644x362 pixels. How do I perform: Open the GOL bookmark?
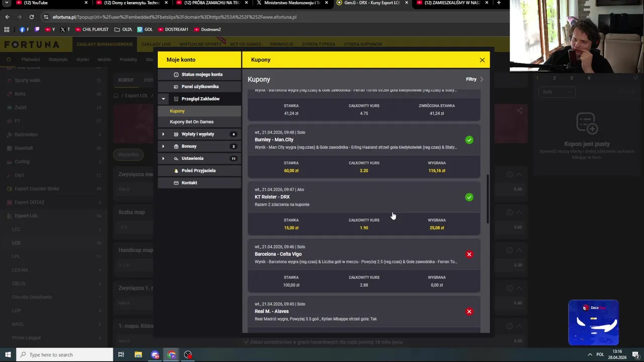[145, 29]
